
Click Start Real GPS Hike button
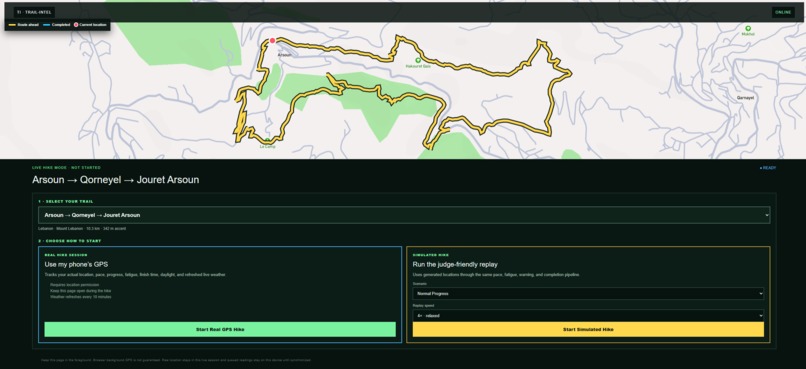[x=220, y=329]
